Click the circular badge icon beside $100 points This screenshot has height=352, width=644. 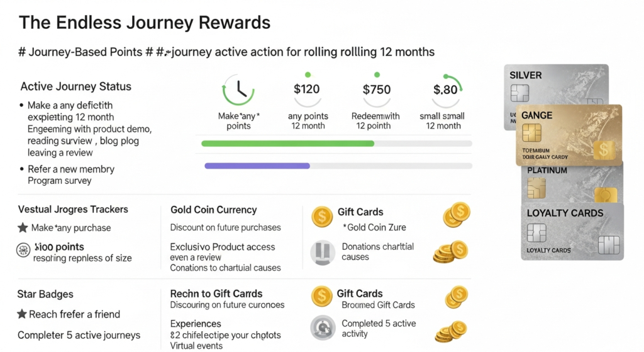23,249
